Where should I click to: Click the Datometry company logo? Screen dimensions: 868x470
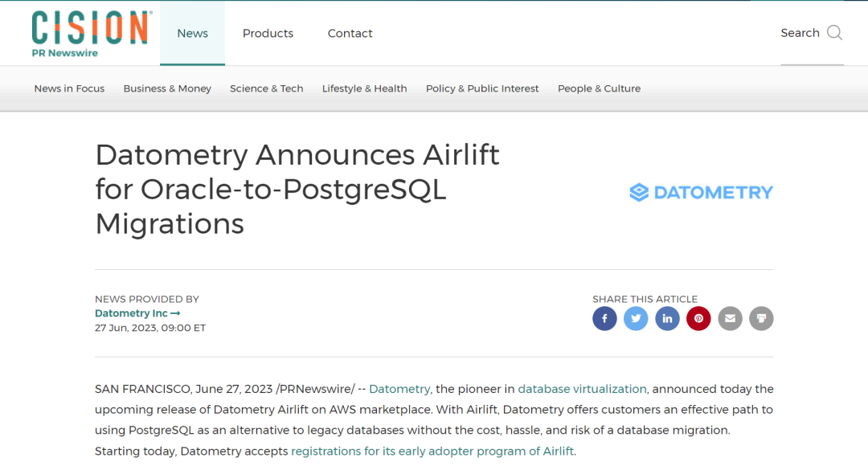tap(701, 192)
